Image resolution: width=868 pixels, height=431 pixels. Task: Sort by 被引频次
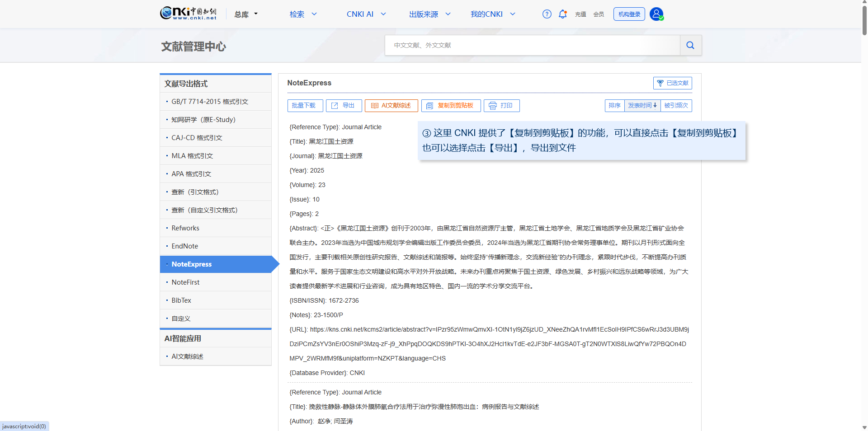coord(676,106)
